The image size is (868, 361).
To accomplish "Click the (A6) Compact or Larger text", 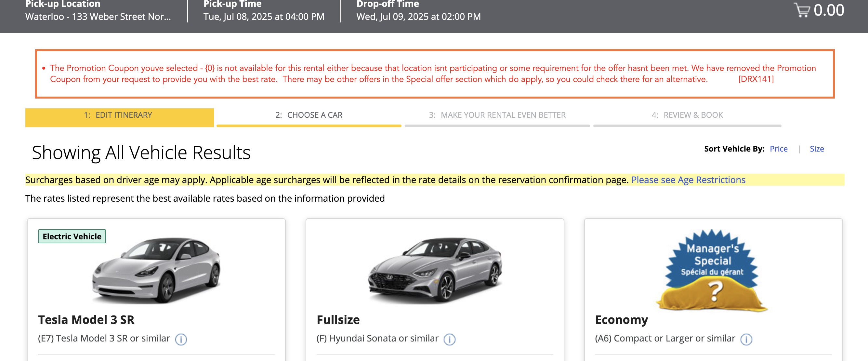I will (x=665, y=339).
